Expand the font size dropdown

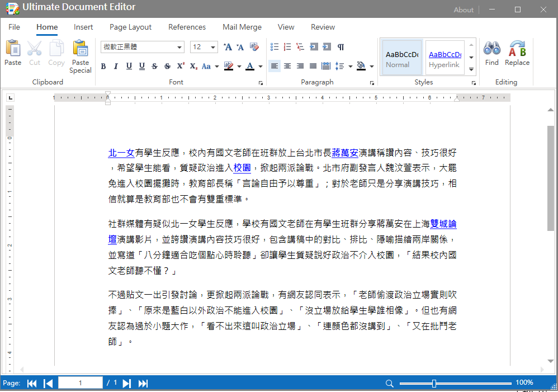(x=213, y=47)
